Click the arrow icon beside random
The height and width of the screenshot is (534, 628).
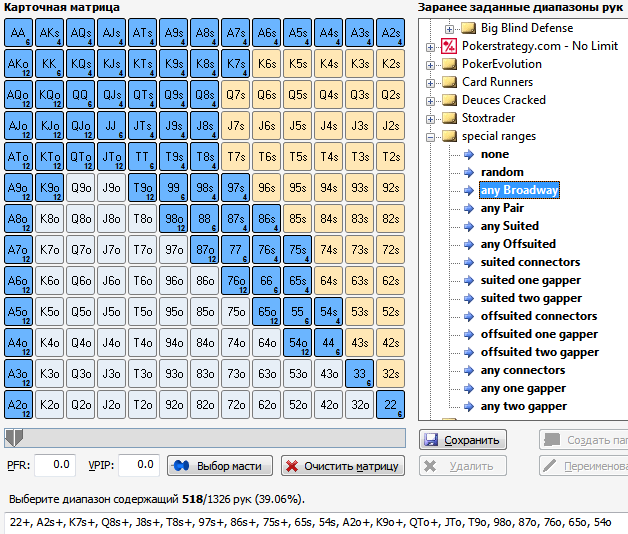point(469,172)
